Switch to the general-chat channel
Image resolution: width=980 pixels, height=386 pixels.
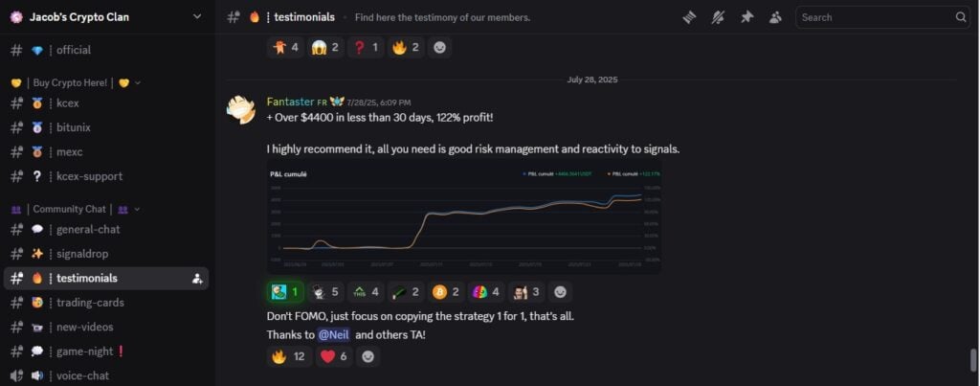[x=86, y=230]
